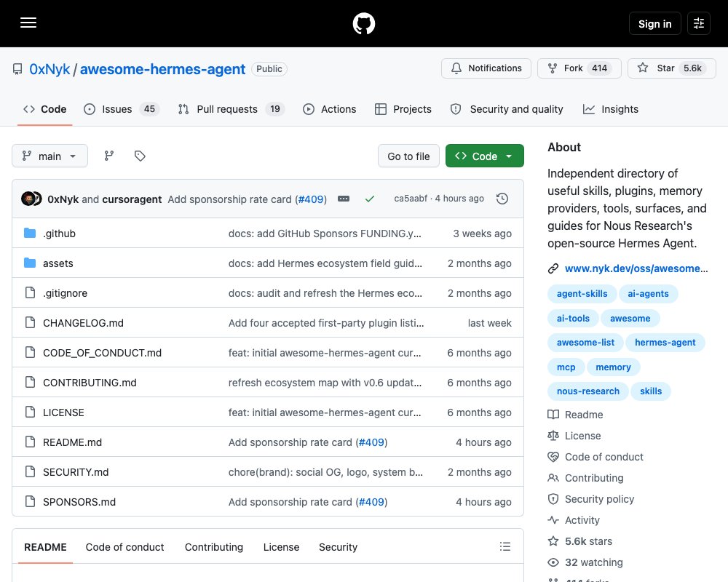728x582 pixels.
Task: Open the .gitignore file
Action: pos(65,293)
